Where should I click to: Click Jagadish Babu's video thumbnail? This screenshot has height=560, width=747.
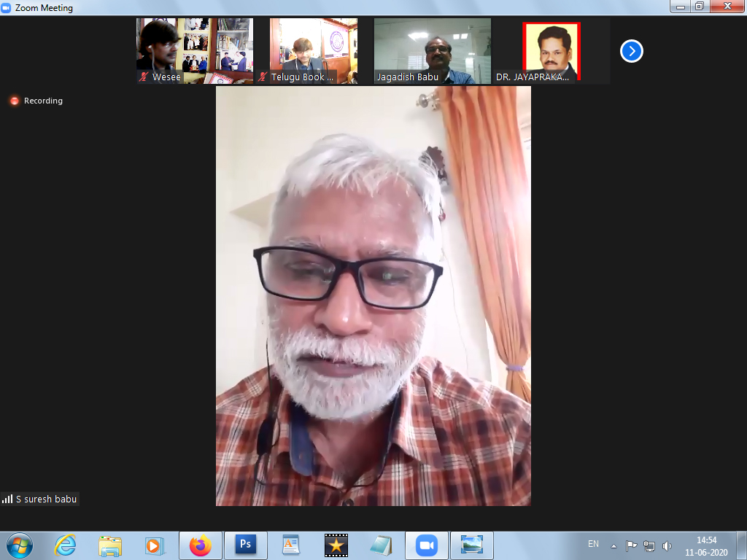[432, 51]
